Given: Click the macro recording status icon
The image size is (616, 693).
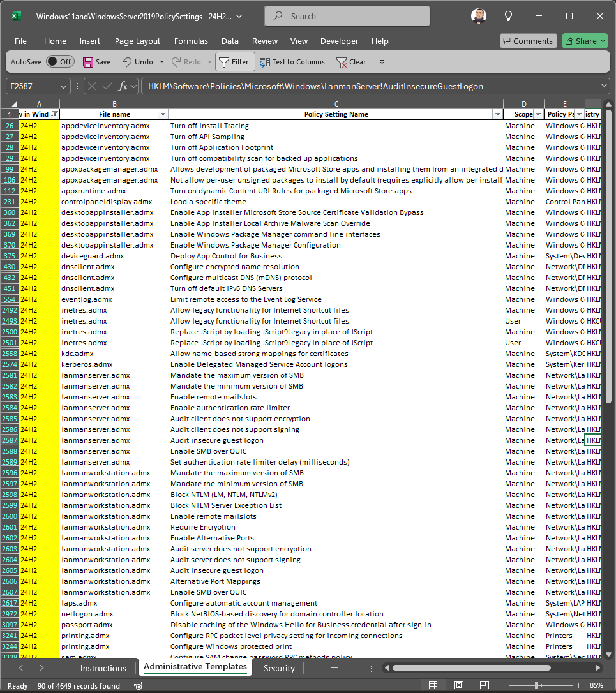Looking at the screenshot, I should (137, 685).
